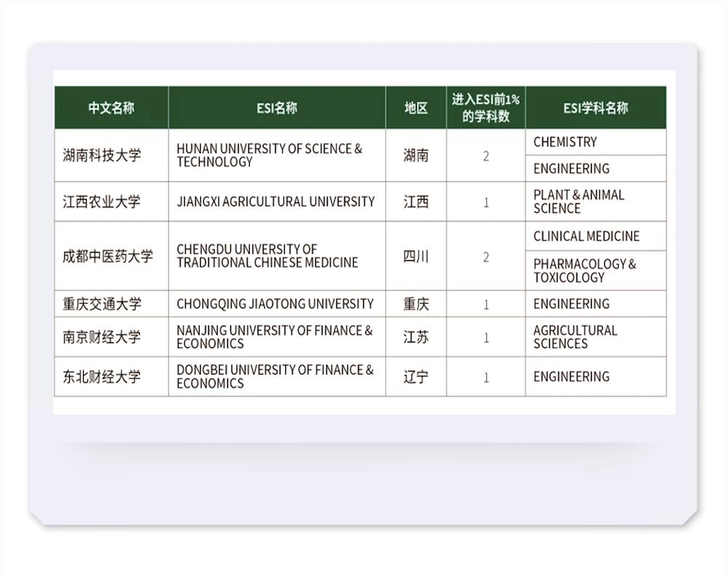Click ENGINEERING in the 东北财经大学 row
728x582 pixels.
(596, 377)
